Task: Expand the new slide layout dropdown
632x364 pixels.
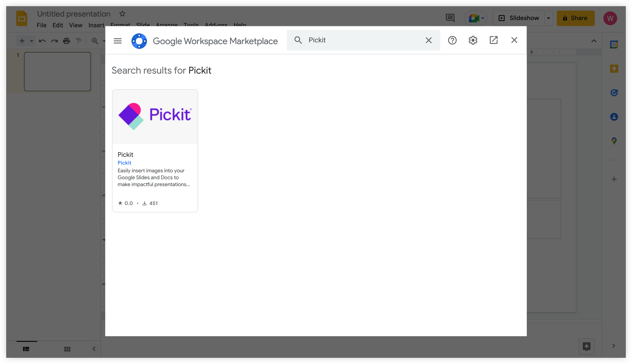Action: pos(31,41)
